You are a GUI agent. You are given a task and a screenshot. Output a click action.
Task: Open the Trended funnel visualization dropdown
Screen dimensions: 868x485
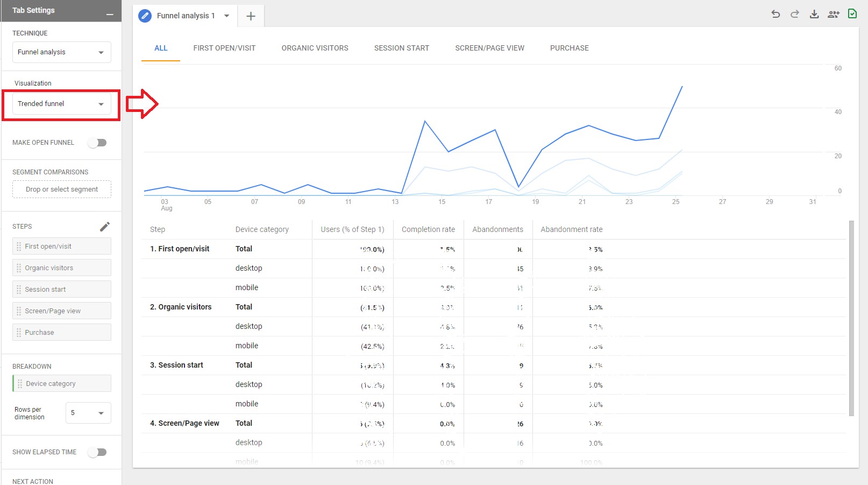61,104
